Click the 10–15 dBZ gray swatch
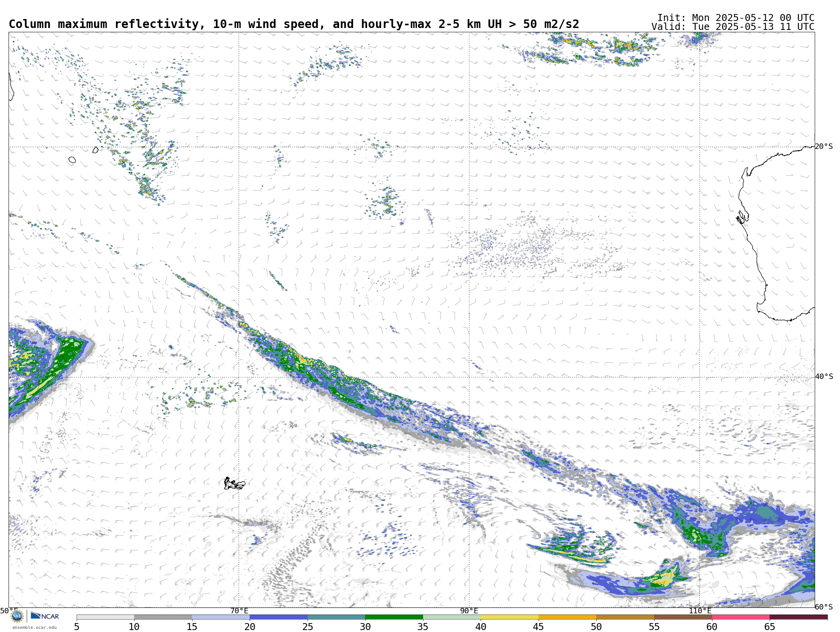The width and height of the screenshot is (840, 632). click(163, 617)
